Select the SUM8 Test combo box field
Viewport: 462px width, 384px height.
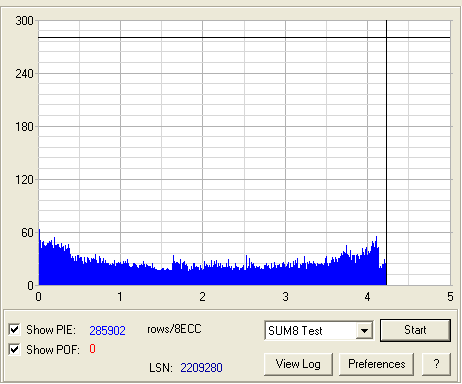[319, 331]
